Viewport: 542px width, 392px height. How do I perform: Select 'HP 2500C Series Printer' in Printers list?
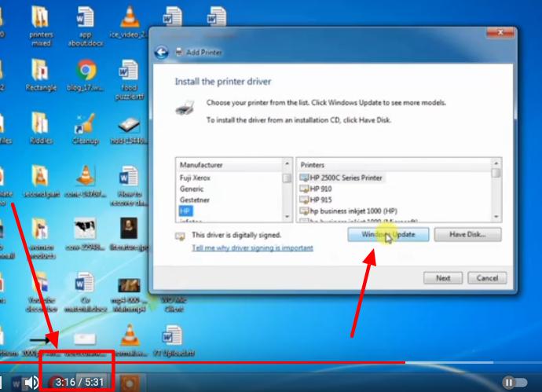(342, 178)
